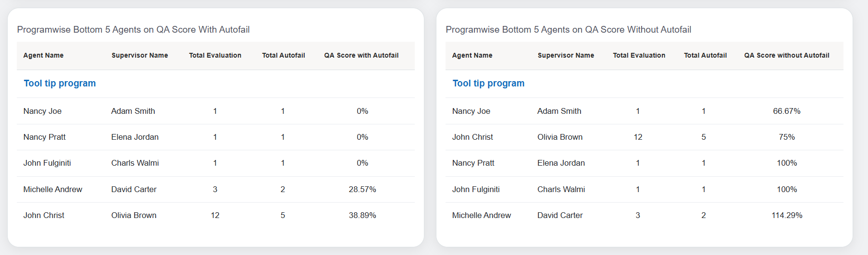This screenshot has width=868, height=255.
Task: Click the 'QA Score without Autofail' column header
Action: coord(786,56)
